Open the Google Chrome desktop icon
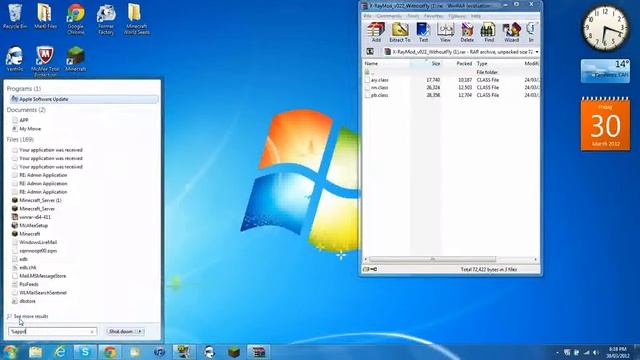Image resolution: width=640 pixels, height=360 pixels. click(76, 19)
